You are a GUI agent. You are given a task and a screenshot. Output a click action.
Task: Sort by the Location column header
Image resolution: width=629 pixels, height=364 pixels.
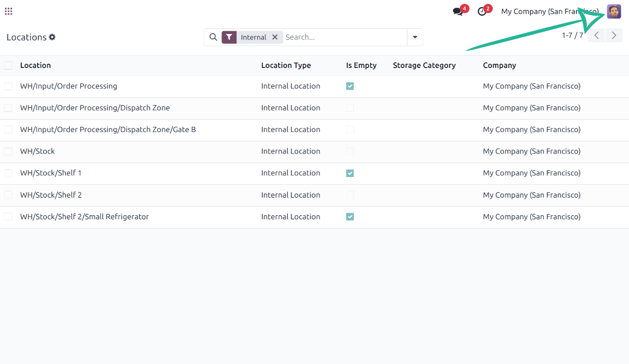point(36,66)
